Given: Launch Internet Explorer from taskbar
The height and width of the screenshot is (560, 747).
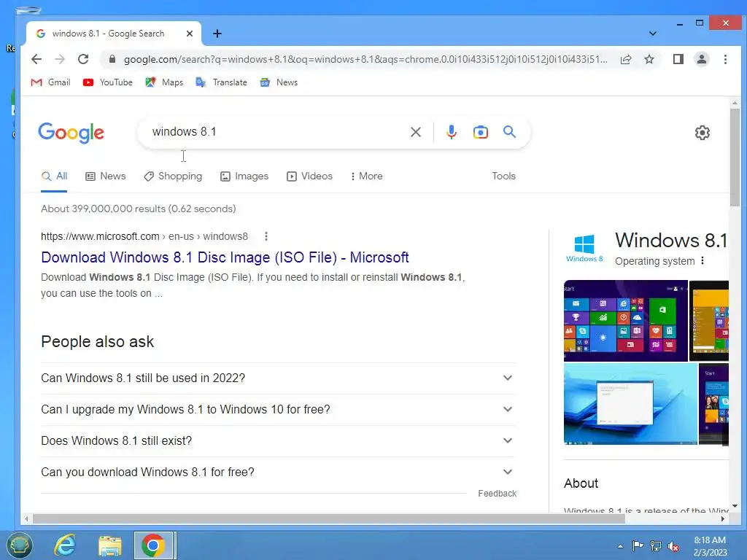Looking at the screenshot, I should [x=65, y=545].
